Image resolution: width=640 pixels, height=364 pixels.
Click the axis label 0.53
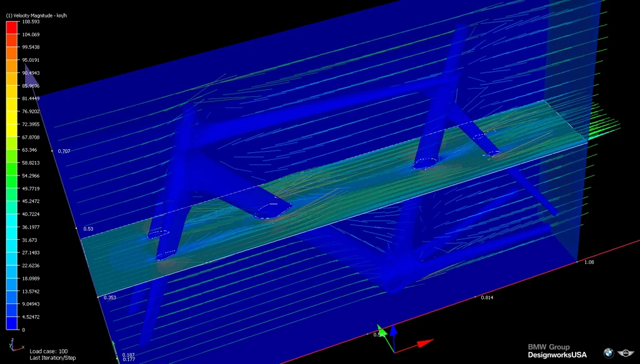88,229
